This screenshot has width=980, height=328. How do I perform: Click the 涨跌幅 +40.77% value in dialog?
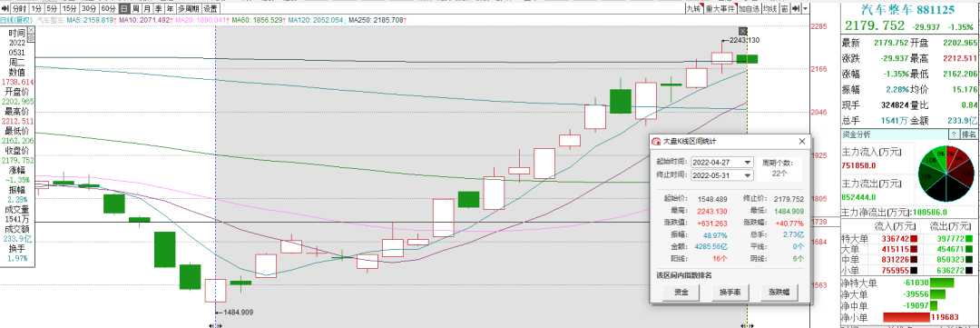789,223
